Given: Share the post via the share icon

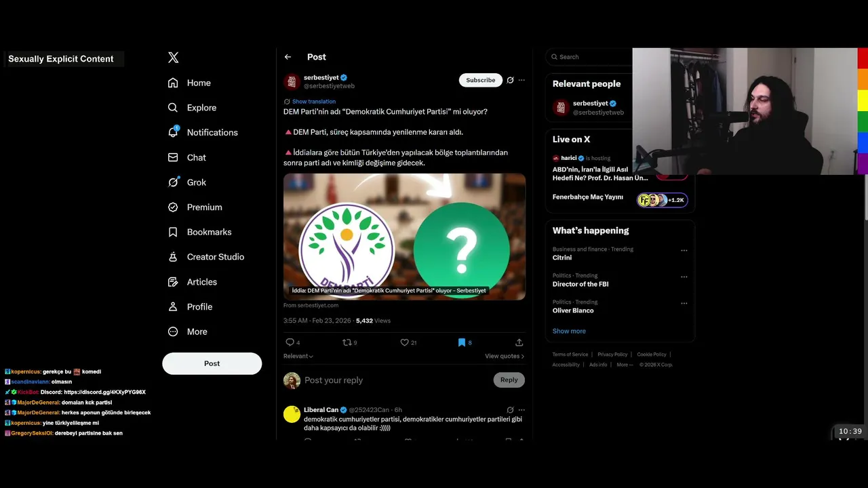Looking at the screenshot, I should pyautogui.click(x=519, y=342).
